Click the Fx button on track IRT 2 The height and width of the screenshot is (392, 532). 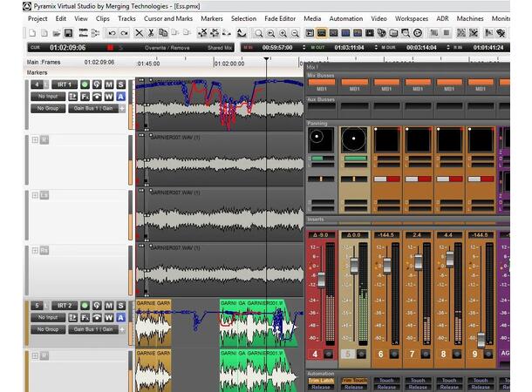pos(85,318)
